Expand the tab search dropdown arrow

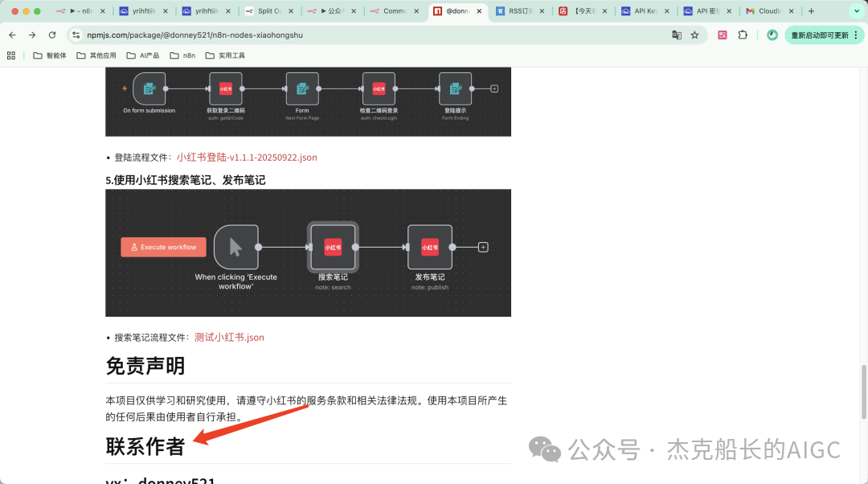tap(857, 11)
